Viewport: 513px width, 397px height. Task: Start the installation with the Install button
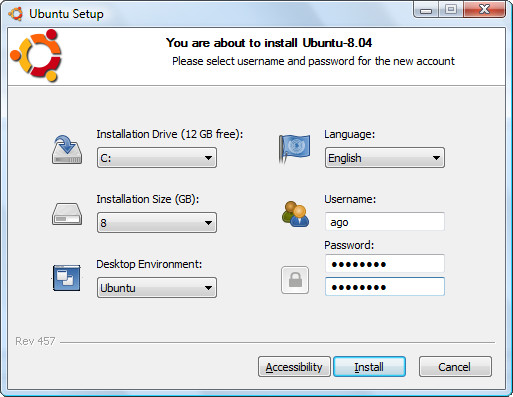click(369, 367)
